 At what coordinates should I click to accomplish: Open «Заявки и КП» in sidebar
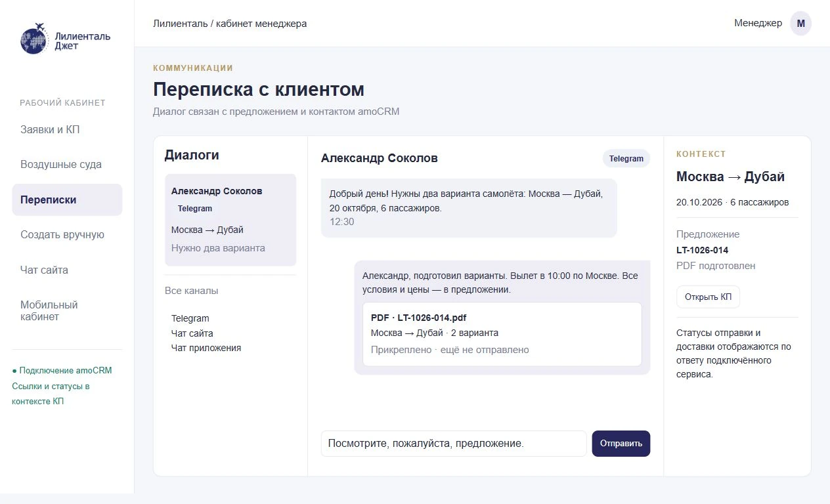tap(67, 129)
